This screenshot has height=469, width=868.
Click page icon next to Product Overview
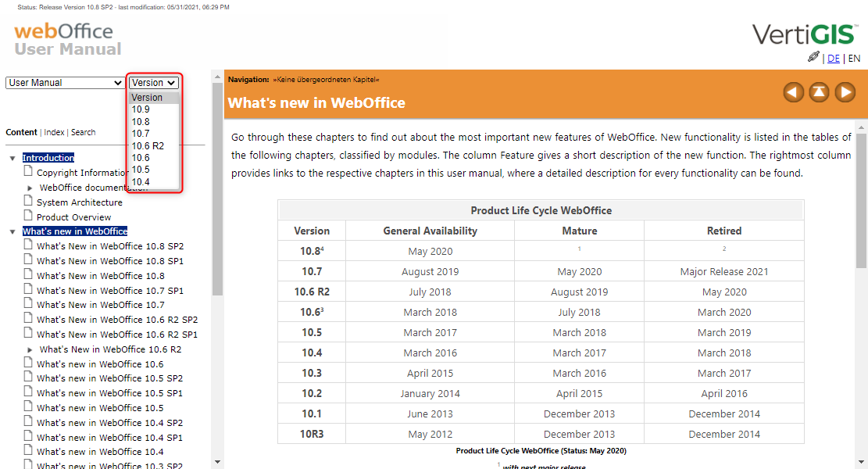pos(28,216)
